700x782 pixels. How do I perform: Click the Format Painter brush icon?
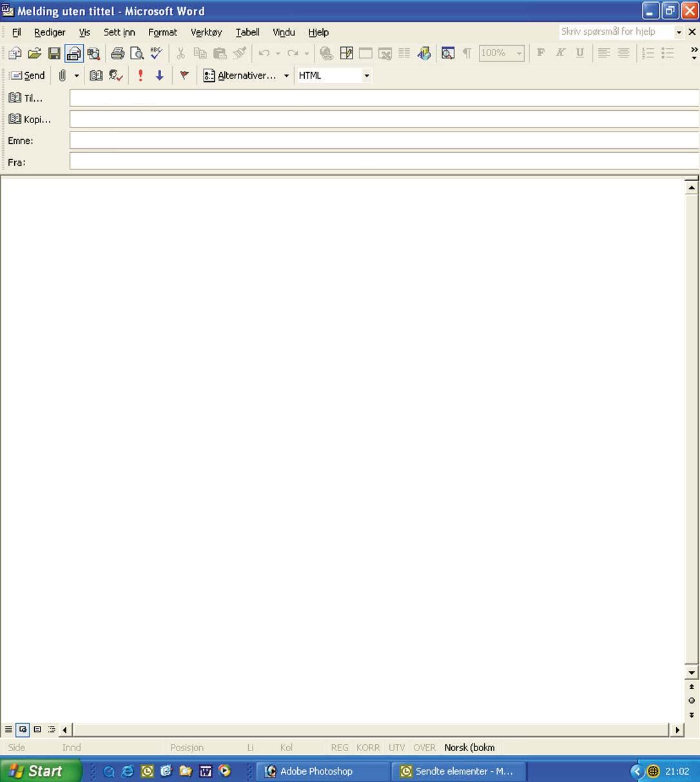(240, 54)
